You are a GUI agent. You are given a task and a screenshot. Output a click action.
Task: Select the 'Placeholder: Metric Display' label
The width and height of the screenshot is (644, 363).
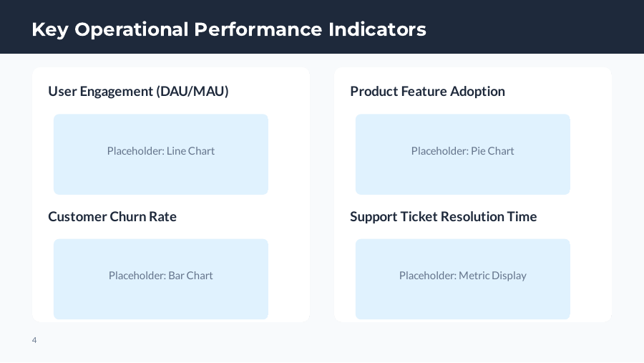pos(462,276)
